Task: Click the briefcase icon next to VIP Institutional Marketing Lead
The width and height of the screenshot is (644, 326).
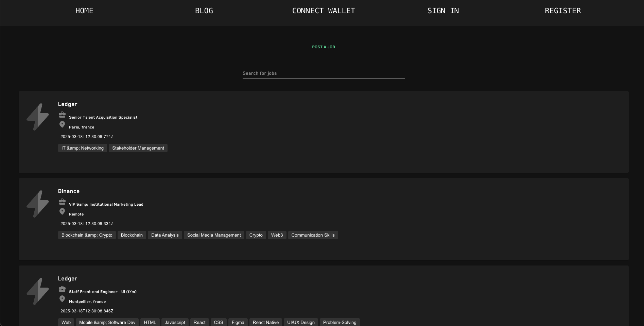Action: 62,202
